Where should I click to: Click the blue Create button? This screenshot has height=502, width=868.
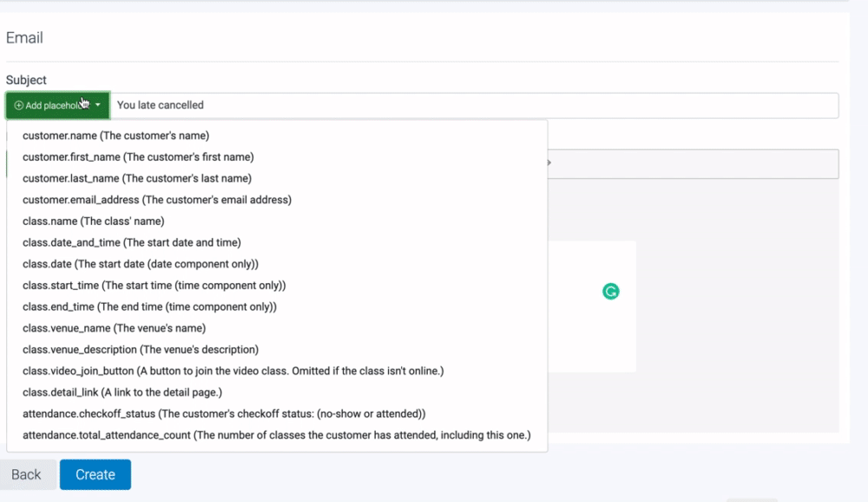click(95, 474)
